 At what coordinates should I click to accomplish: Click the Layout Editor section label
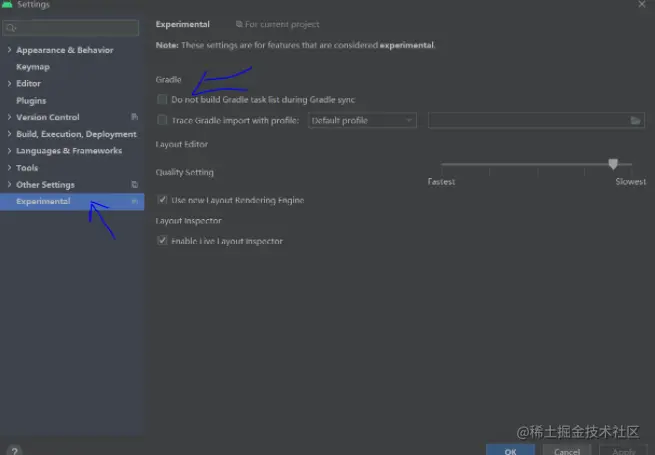click(182, 144)
